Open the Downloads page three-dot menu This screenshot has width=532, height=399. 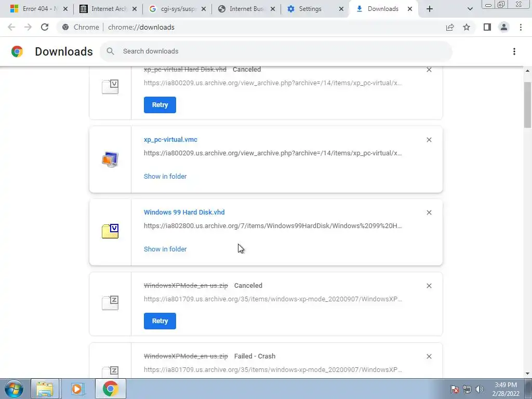click(514, 51)
